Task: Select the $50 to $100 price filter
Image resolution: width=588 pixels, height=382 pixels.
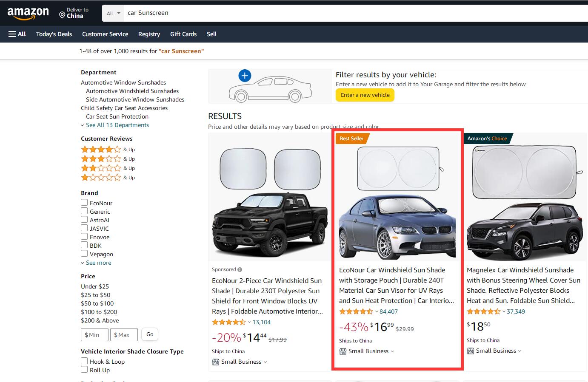Action: coord(97,303)
